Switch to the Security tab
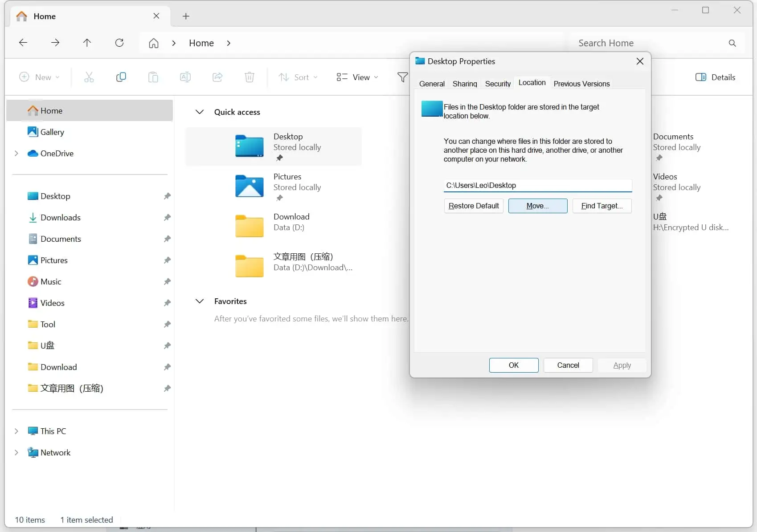Image resolution: width=757 pixels, height=532 pixels. coord(498,84)
